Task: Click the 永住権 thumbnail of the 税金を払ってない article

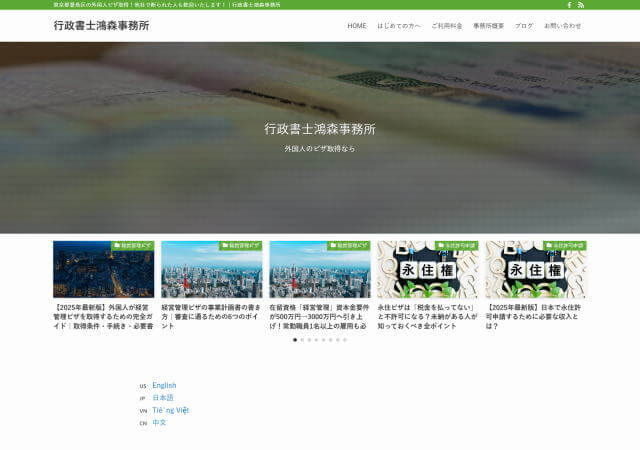Action: [428, 269]
